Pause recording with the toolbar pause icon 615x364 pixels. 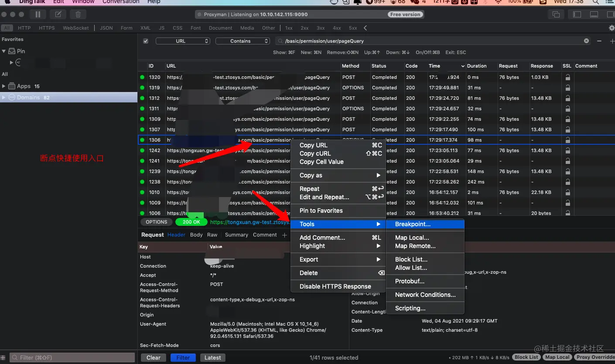(x=38, y=14)
